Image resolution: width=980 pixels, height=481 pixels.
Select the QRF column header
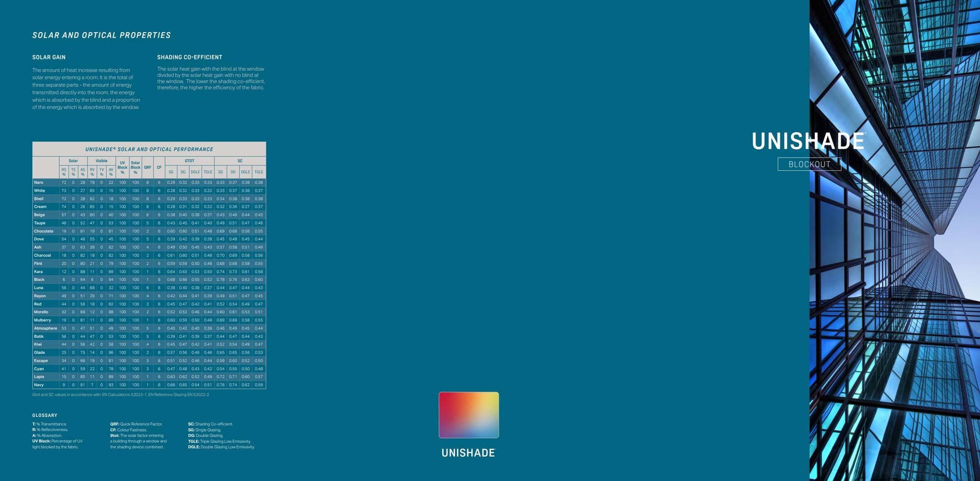pos(147,167)
